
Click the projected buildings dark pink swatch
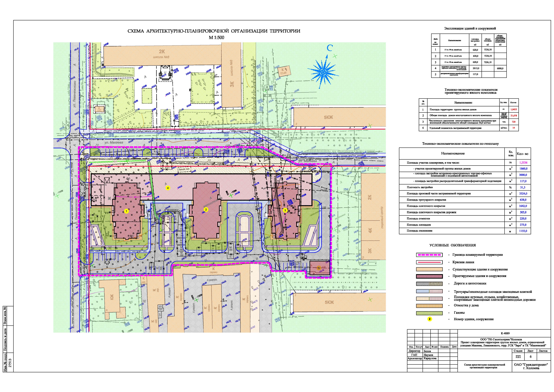(x=429, y=277)
